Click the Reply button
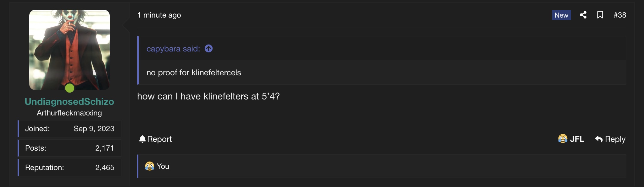Image resolution: width=644 pixels, height=187 pixels. [610, 139]
